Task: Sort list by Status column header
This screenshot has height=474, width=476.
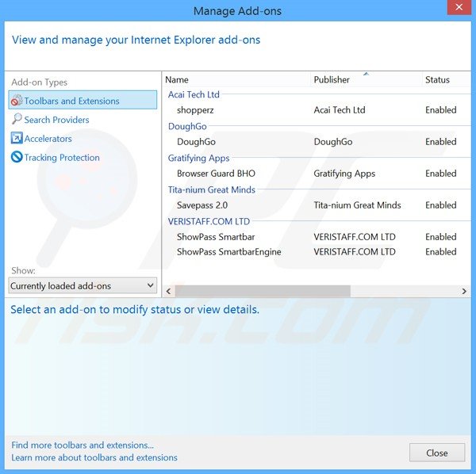Action: (446, 80)
